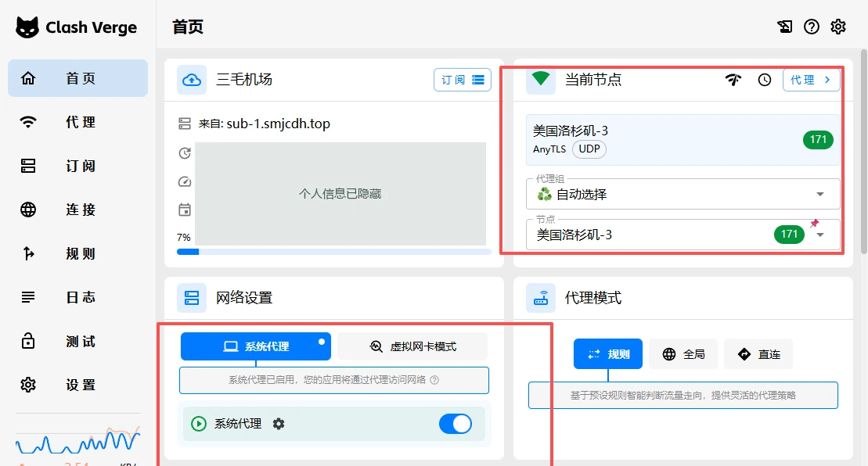This screenshot has width=868, height=466.
Task: Click the red pin icon on node selector
Action: (814, 224)
